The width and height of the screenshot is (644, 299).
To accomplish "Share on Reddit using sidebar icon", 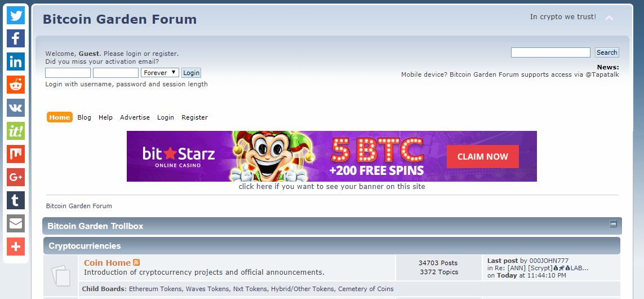I will pos(16,85).
